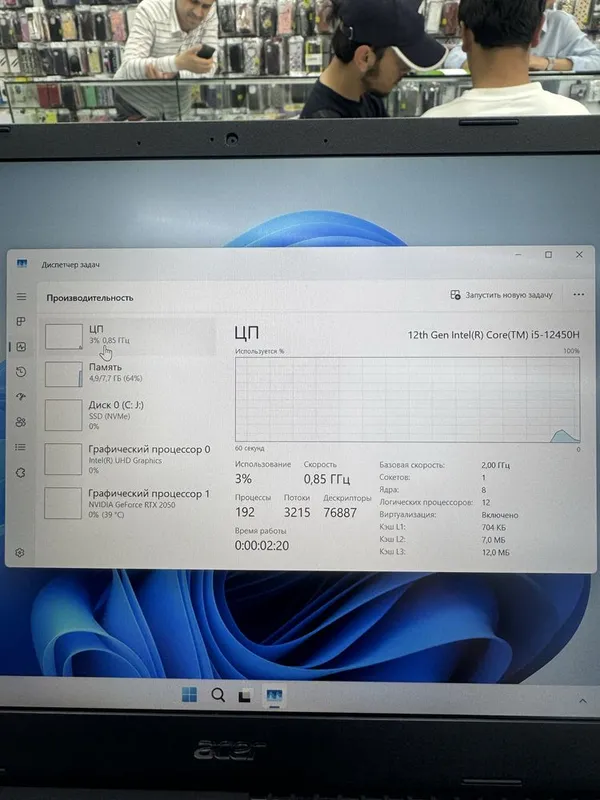
Task: Open the three-dots more options menu
Action: [x=578, y=294]
